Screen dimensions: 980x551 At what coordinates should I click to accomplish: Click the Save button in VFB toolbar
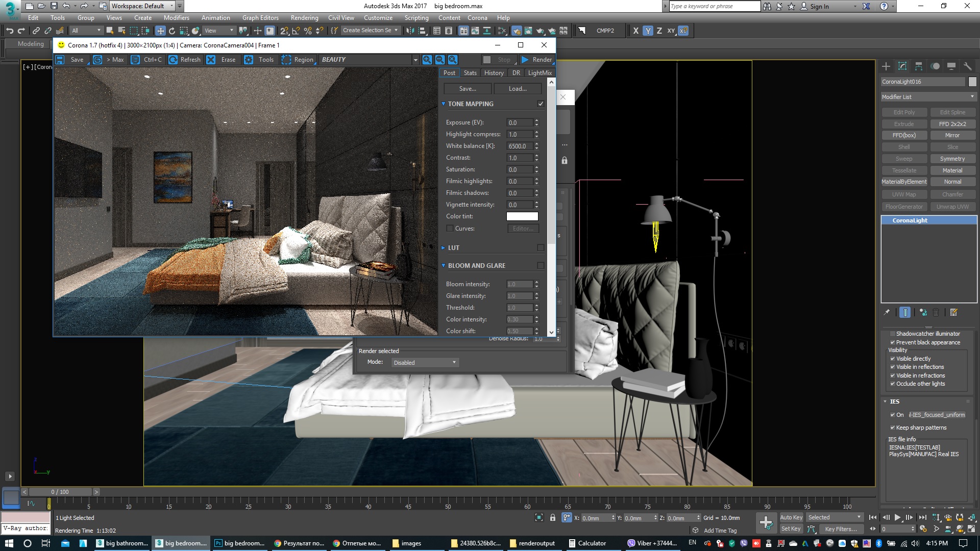point(72,59)
